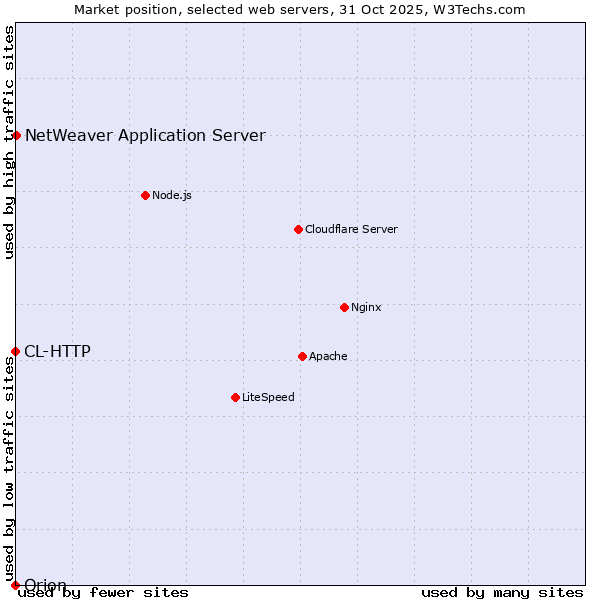Click the 'used by fewer sites' axis label
Image resolution: width=600 pixels, height=600 pixels.
(x=103, y=592)
